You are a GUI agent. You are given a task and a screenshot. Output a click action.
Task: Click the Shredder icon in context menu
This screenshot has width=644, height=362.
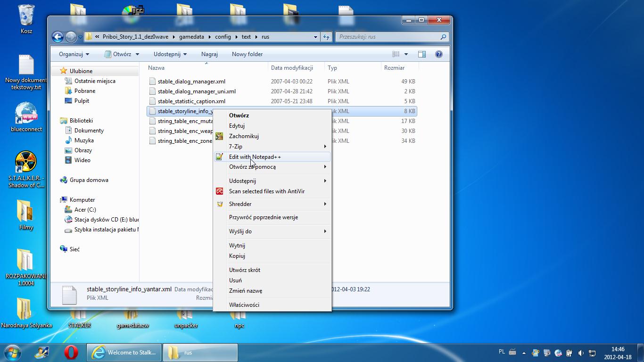pyautogui.click(x=219, y=204)
